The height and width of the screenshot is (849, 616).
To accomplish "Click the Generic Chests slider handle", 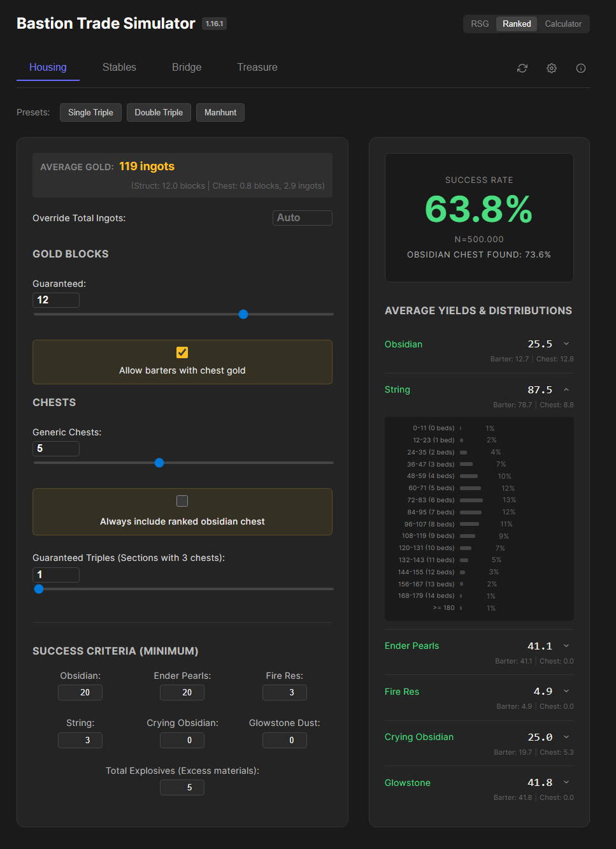I will point(159,463).
